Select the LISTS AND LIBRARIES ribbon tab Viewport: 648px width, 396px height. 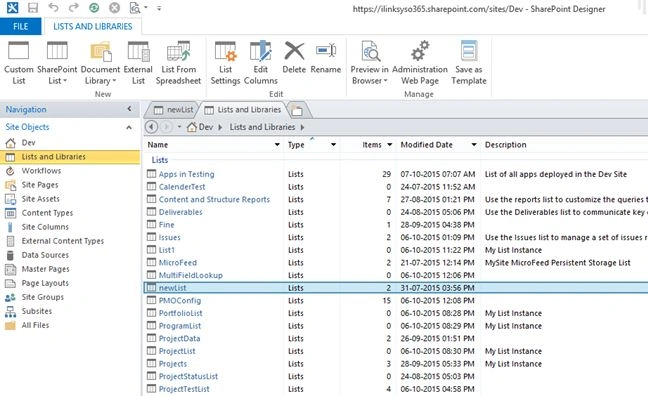pos(93,26)
